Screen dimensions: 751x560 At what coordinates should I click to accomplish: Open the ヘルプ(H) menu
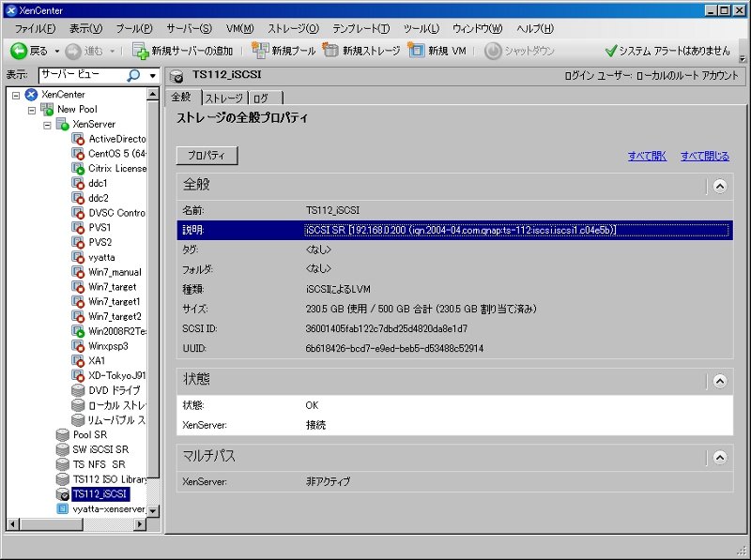pos(535,29)
